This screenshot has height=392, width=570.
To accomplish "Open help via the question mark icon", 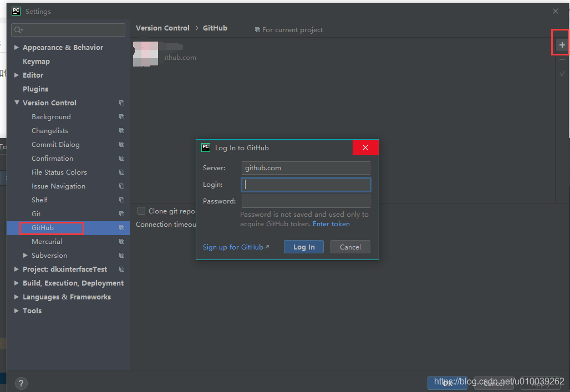I will click(x=21, y=383).
